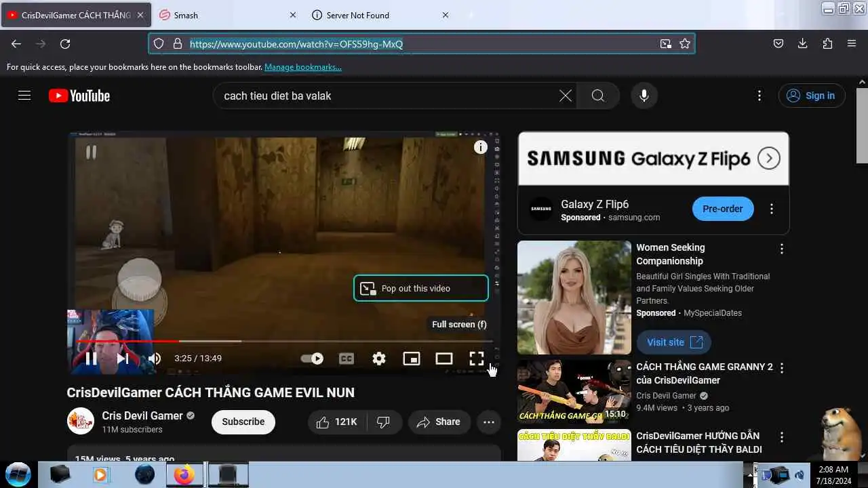Screen dimensions: 868x488
Task: Open options menu for Galaxy Z Flip6 ad
Action: click(772, 209)
